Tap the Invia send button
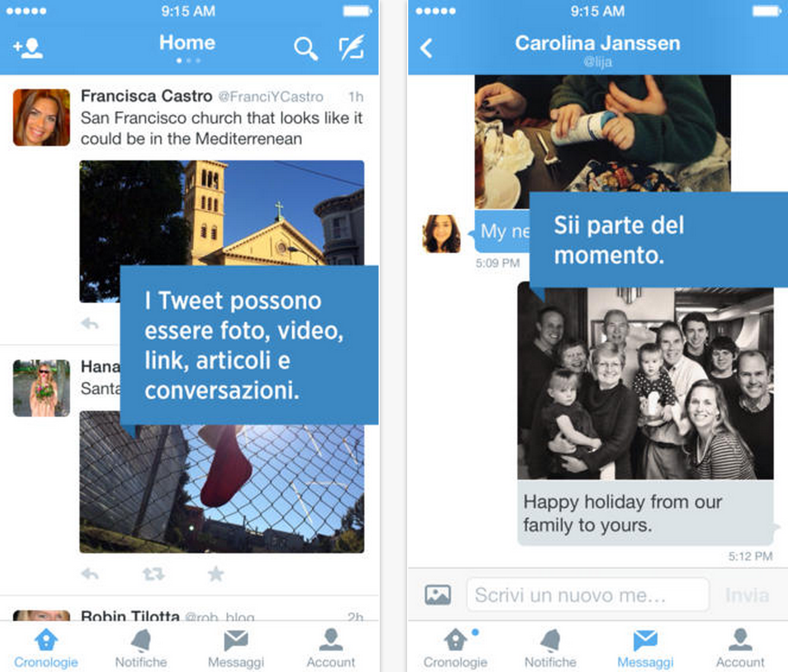The image size is (788, 672). coord(747,595)
